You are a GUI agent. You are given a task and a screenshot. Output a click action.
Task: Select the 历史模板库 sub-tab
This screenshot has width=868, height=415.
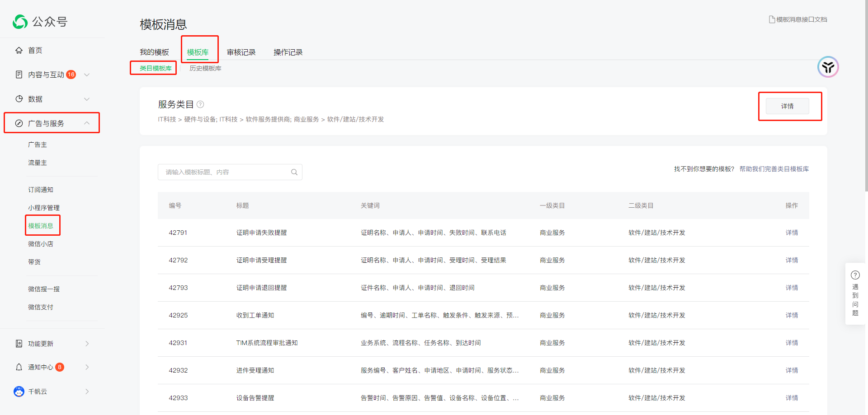205,68
